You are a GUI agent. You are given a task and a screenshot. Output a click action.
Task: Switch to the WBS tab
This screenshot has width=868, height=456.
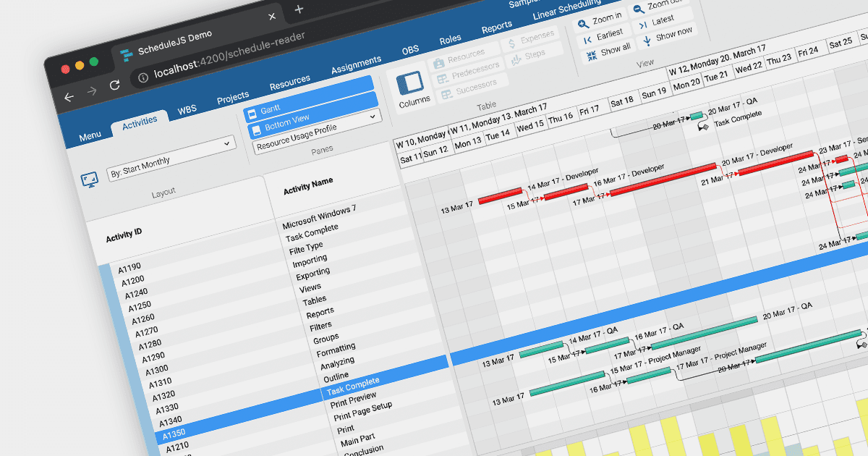[x=187, y=111]
